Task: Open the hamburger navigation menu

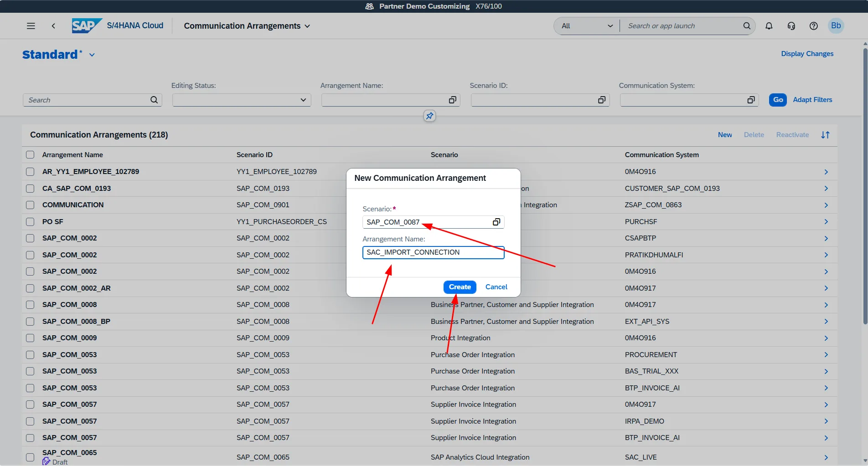Action: tap(31, 26)
